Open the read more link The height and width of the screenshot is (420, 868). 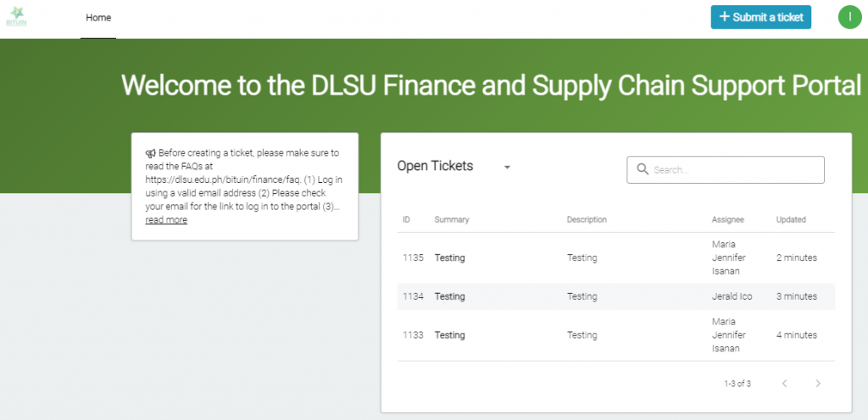click(166, 220)
